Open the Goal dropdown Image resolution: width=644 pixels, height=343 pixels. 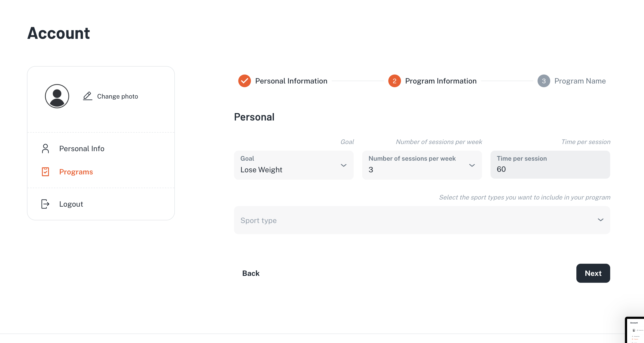coord(294,165)
